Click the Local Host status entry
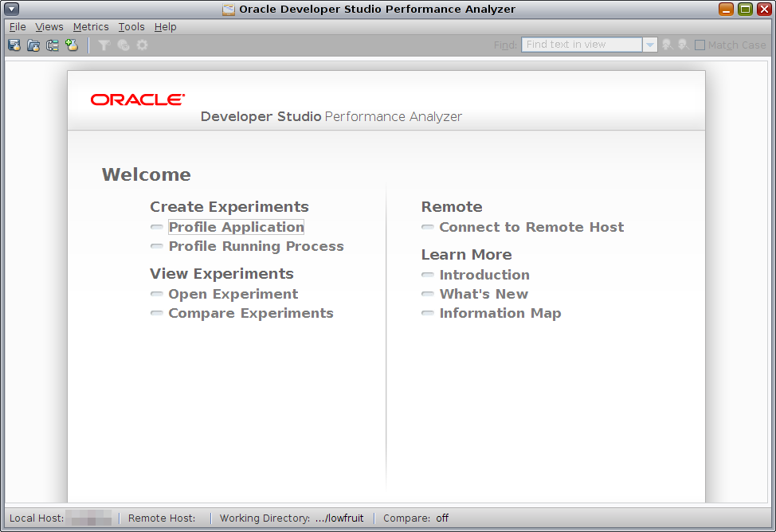This screenshot has height=532, width=776. [x=61, y=518]
